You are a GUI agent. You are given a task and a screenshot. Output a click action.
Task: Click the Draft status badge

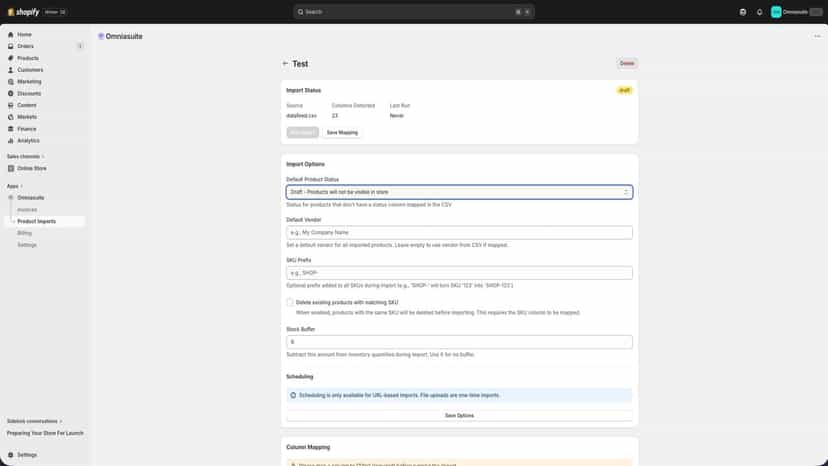coord(624,90)
